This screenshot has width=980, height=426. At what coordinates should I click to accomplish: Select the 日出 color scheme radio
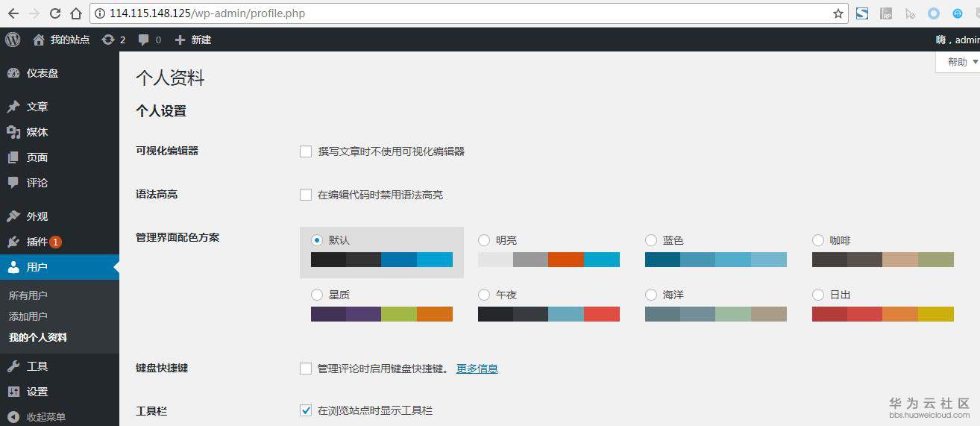coord(818,295)
